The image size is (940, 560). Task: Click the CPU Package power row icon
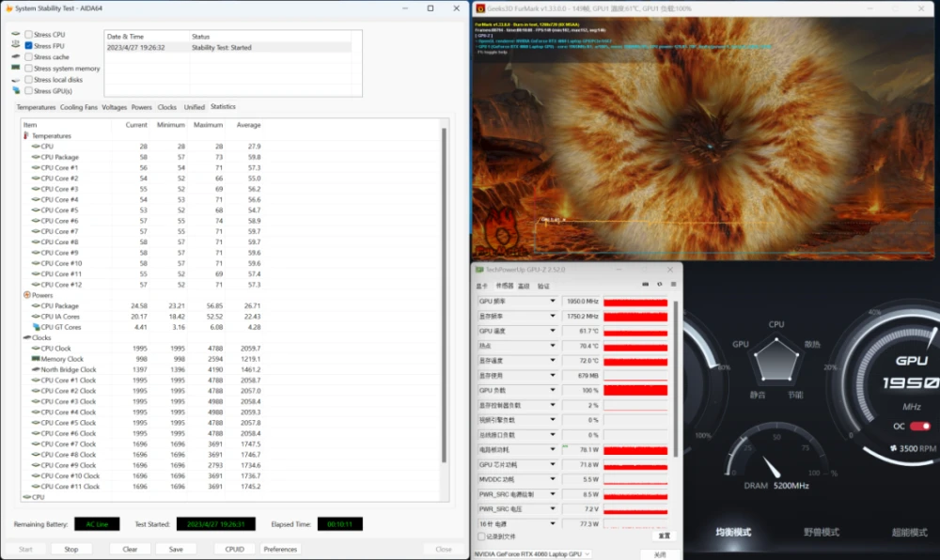pyautogui.click(x=36, y=305)
